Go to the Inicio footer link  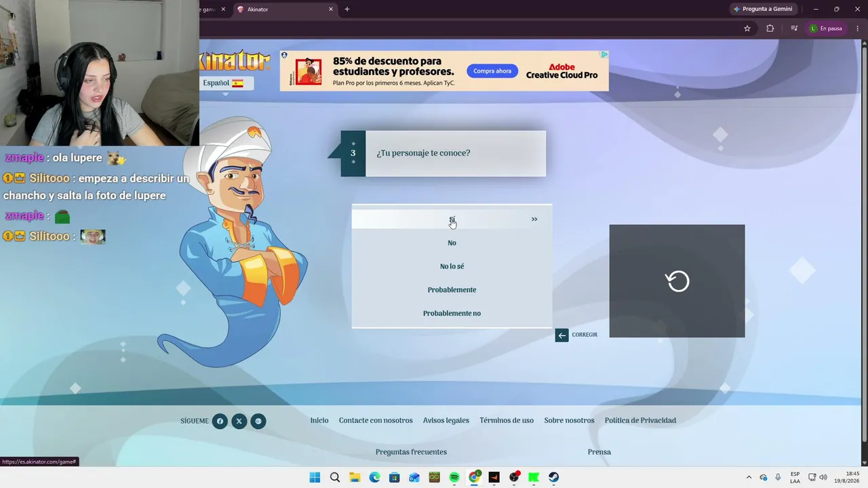point(319,420)
